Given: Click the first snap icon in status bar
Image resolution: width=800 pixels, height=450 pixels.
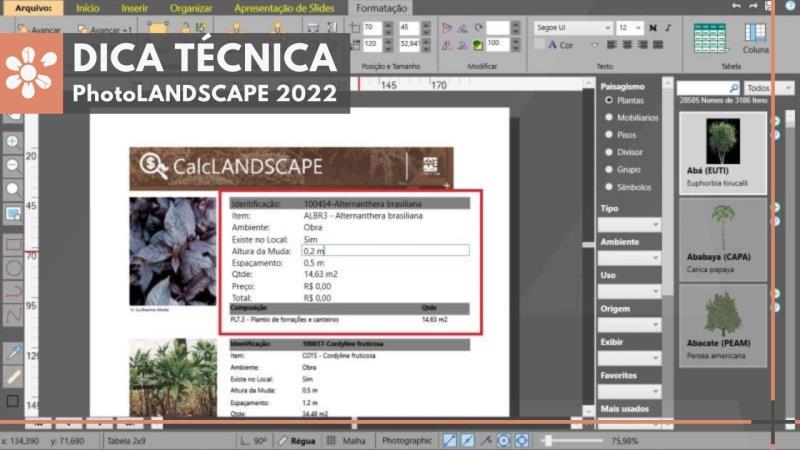Looking at the screenshot, I should tap(449, 440).
